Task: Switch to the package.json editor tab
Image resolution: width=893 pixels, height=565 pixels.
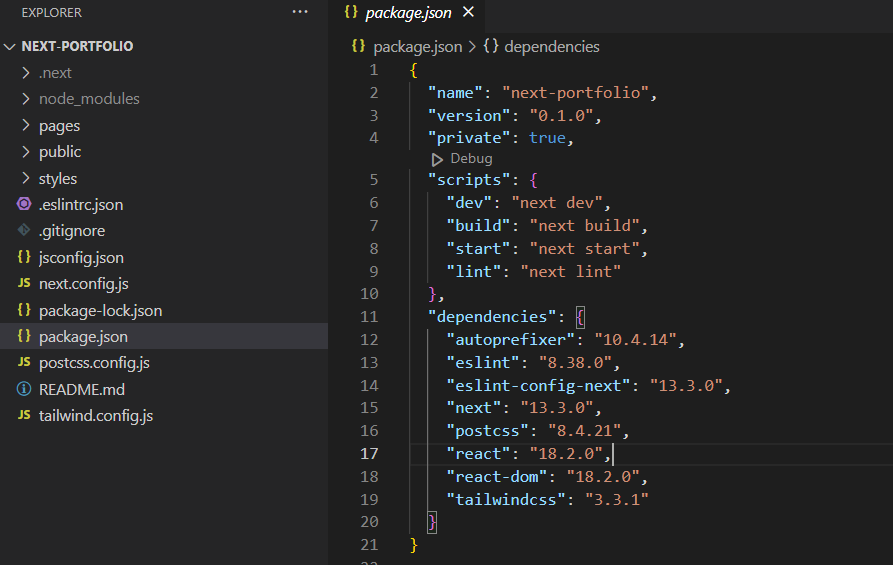Action: (x=408, y=13)
